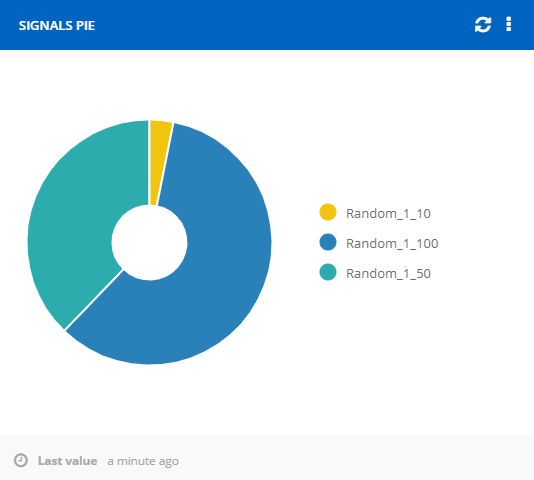Click the refresh icon in the header
Viewport: 534px width, 480px height.
click(483, 25)
